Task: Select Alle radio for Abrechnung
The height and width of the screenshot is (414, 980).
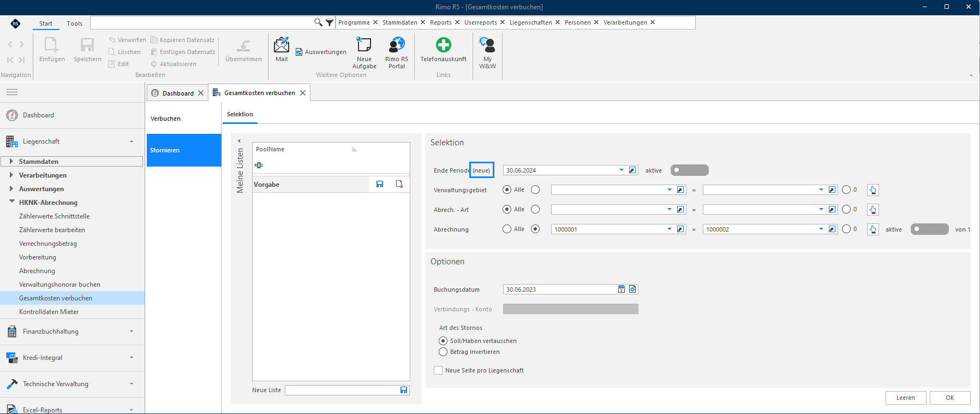Action: (507, 229)
